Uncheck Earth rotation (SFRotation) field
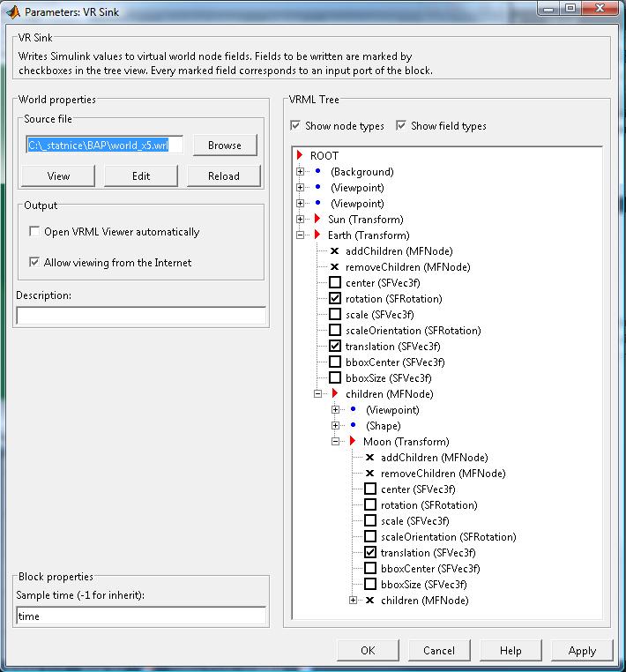This screenshot has width=626, height=672. (335, 298)
